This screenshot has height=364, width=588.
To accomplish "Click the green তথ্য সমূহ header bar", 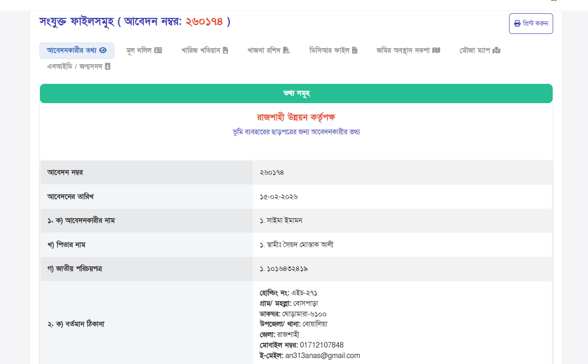I will [x=296, y=94].
